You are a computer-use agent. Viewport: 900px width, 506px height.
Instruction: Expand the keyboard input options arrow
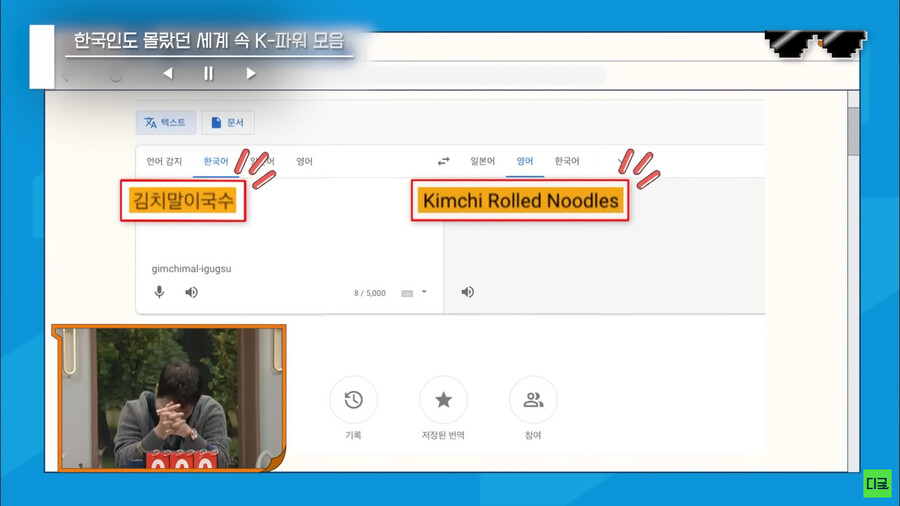[424, 292]
